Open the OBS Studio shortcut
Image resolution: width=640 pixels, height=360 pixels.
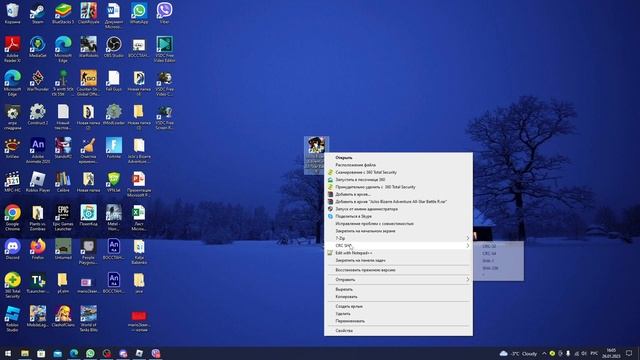[x=113, y=47]
